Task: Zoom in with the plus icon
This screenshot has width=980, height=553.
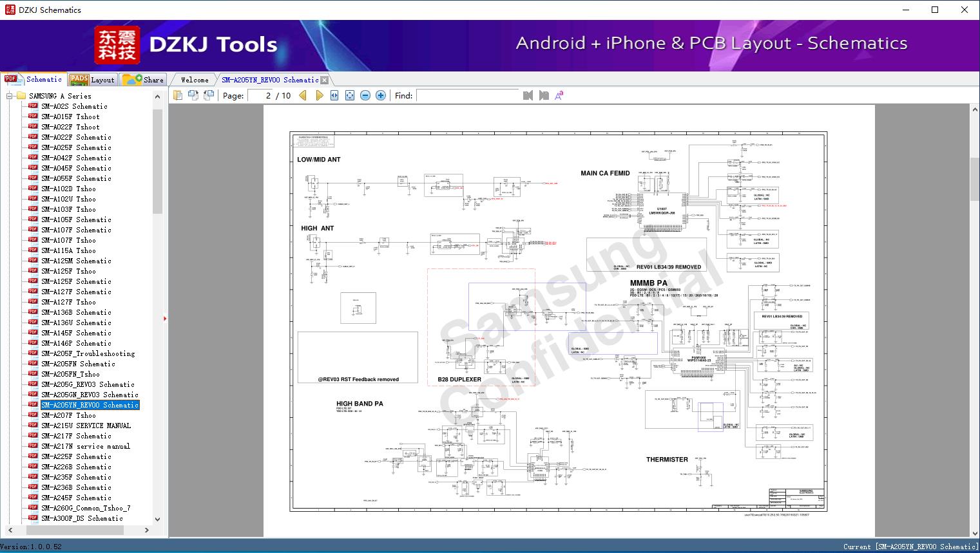Action: pos(381,95)
